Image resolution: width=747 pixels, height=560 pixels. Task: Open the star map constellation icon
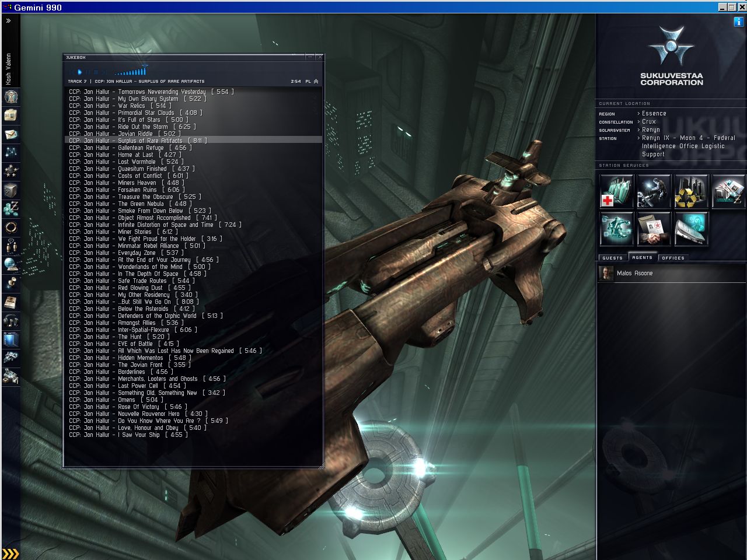point(11,152)
